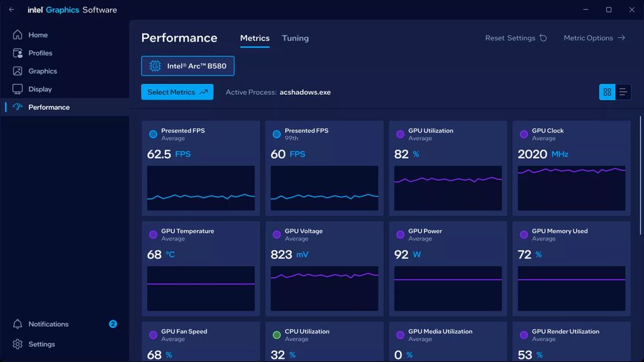The width and height of the screenshot is (644, 362).
Task: Open the Select Metrics dropdown
Action: tap(177, 92)
